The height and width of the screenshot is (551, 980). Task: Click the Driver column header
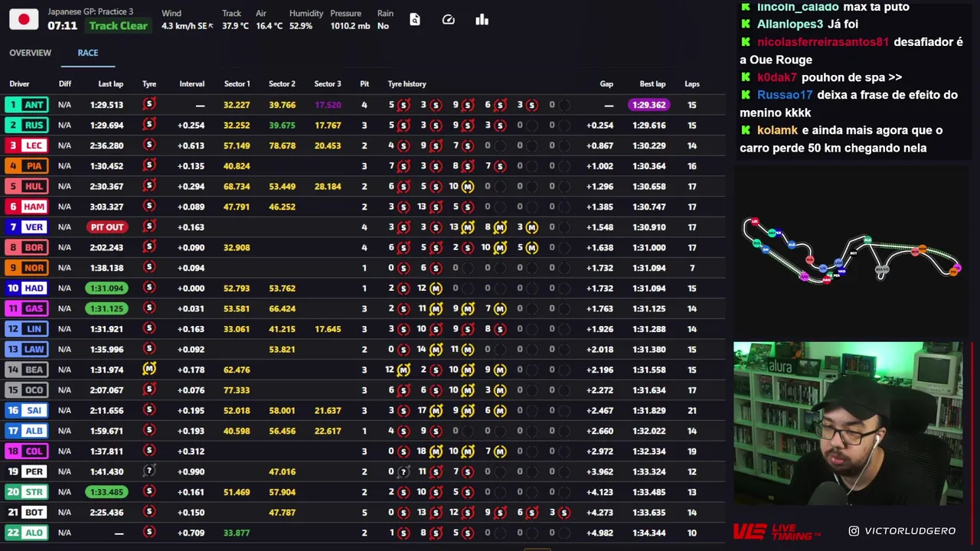pyautogui.click(x=19, y=84)
